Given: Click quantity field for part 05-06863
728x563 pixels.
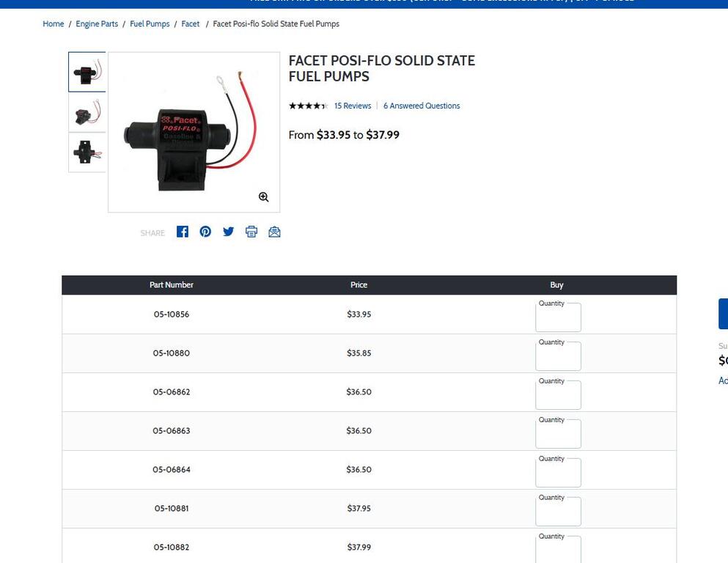Looking at the screenshot, I should 558,434.
